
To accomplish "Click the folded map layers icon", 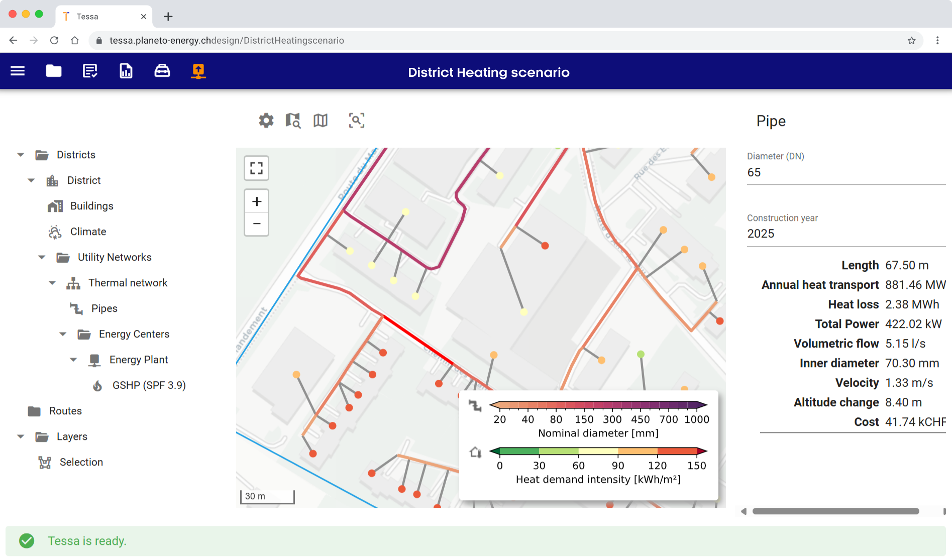I will [321, 121].
